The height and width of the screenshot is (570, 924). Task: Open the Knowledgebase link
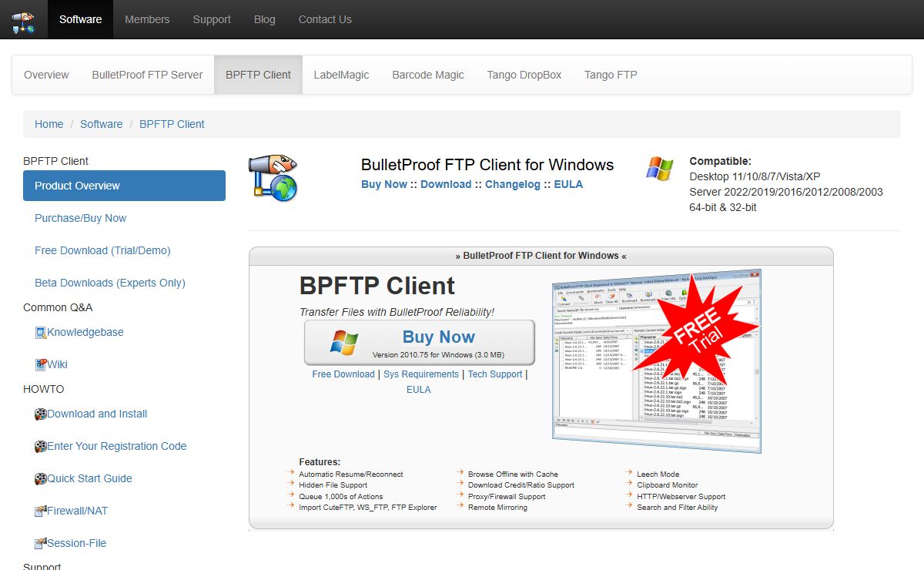click(85, 332)
